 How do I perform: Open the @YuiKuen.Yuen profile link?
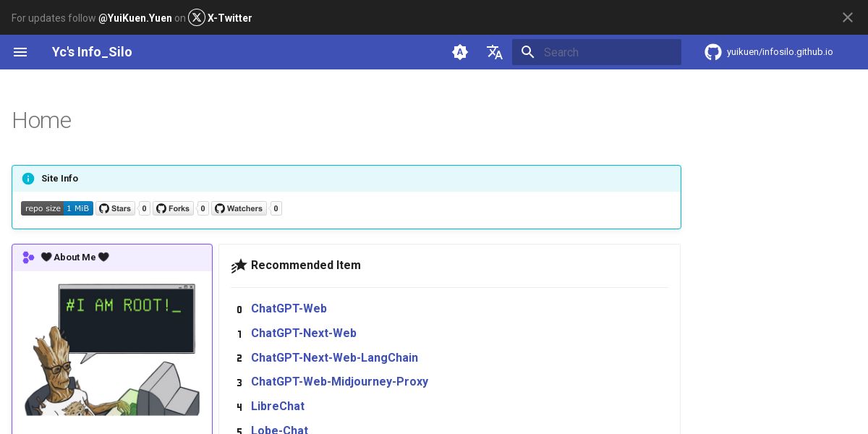pyautogui.click(x=135, y=18)
